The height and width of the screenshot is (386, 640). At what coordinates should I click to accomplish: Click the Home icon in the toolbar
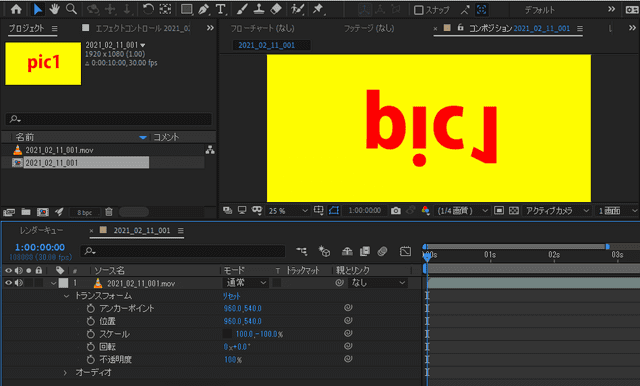[16, 9]
